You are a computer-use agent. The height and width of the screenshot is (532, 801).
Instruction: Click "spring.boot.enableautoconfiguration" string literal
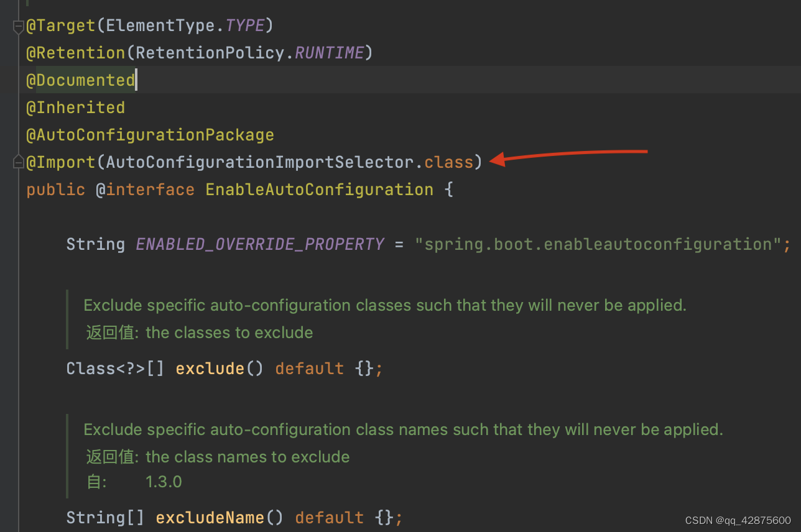(598, 244)
